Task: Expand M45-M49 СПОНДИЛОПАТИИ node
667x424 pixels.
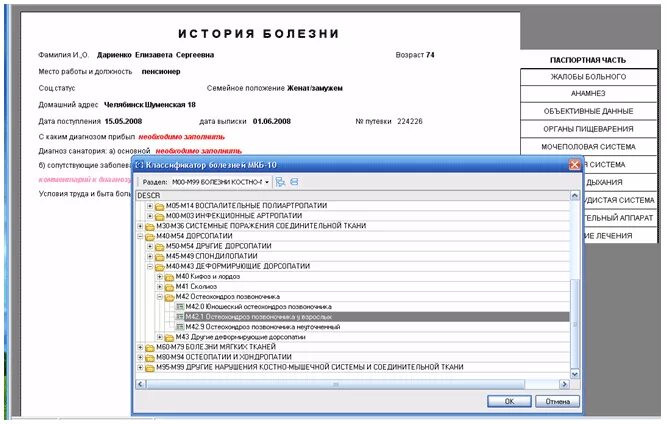Action: click(150, 256)
